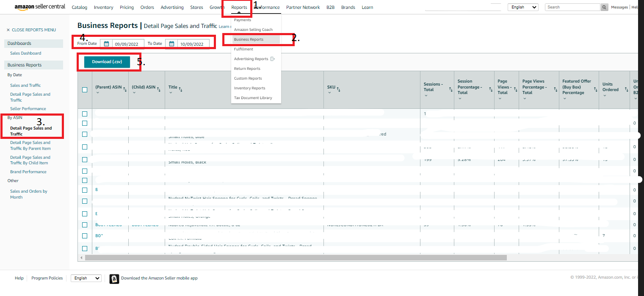The height and width of the screenshot is (296, 644).
Task: Click the Amazon Seller Central logo
Action: tap(40, 7)
